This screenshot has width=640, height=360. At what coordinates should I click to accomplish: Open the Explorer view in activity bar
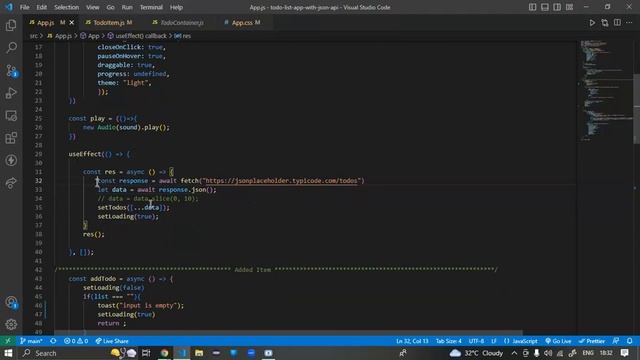click(11, 25)
